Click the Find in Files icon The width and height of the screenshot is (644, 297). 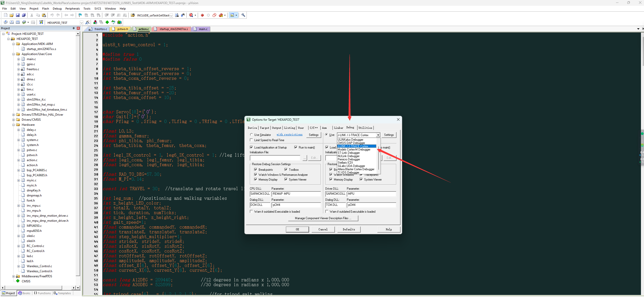click(x=133, y=15)
